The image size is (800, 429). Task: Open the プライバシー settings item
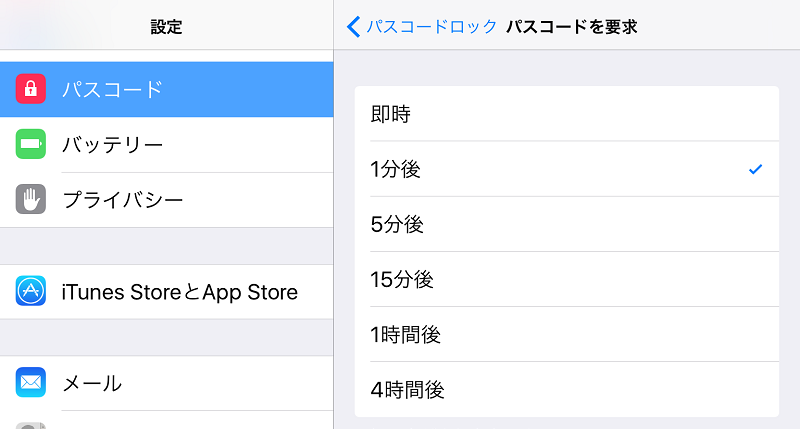166,199
